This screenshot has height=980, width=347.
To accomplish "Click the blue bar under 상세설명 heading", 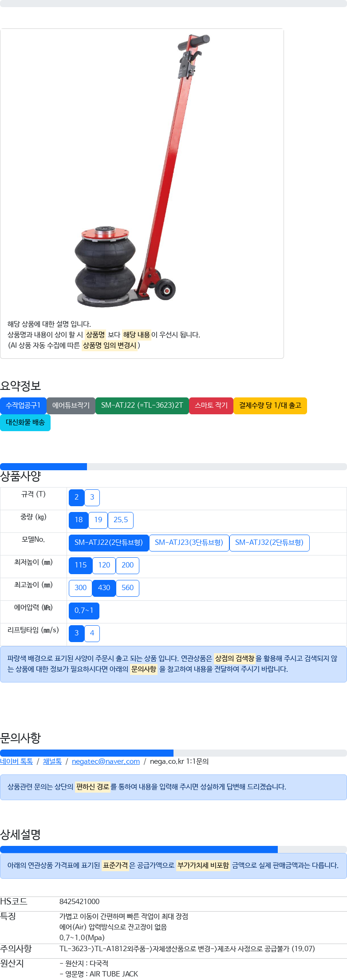I will tap(139, 849).
